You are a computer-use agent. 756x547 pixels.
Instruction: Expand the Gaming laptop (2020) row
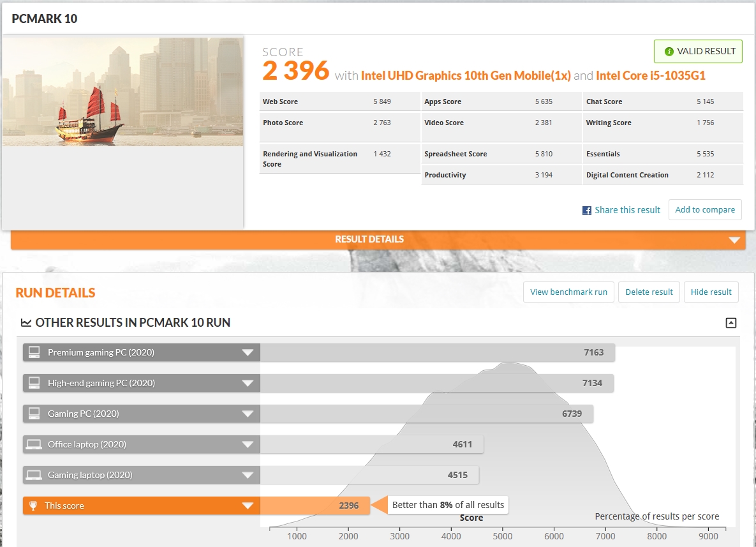coord(248,475)
